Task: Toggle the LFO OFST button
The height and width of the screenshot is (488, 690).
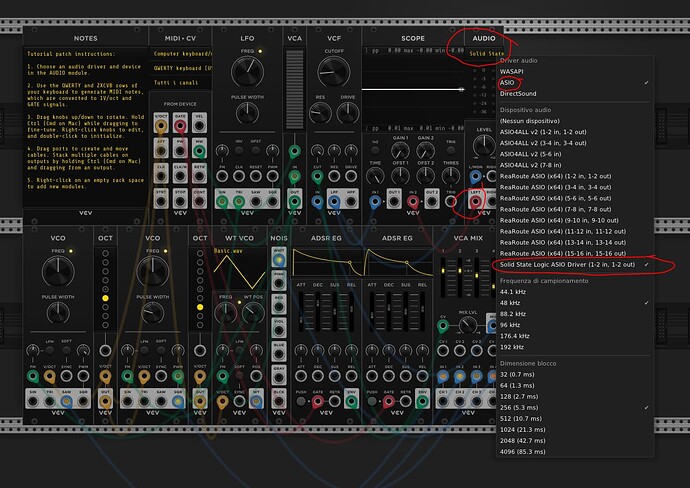Action: coord(256,150)
